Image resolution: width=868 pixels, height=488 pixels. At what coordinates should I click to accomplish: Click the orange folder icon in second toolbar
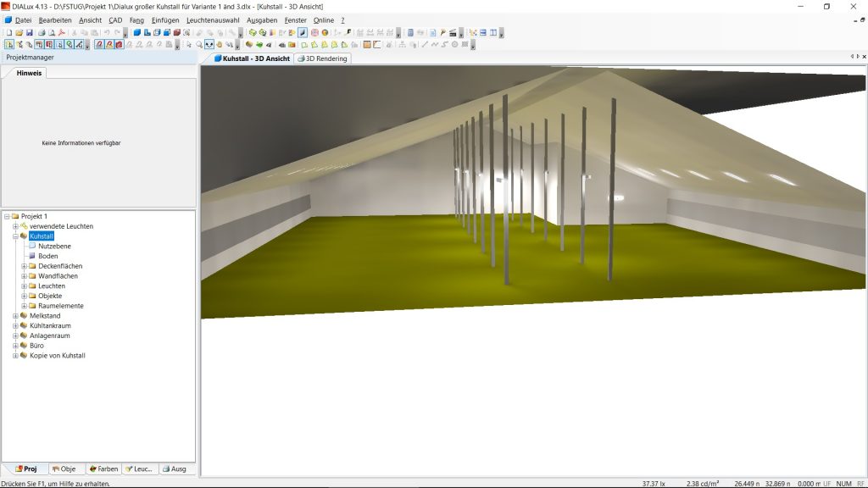(292, 44)
